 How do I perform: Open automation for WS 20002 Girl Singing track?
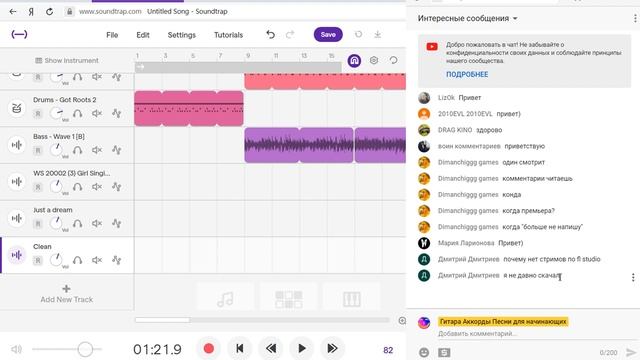click(117, 187)
